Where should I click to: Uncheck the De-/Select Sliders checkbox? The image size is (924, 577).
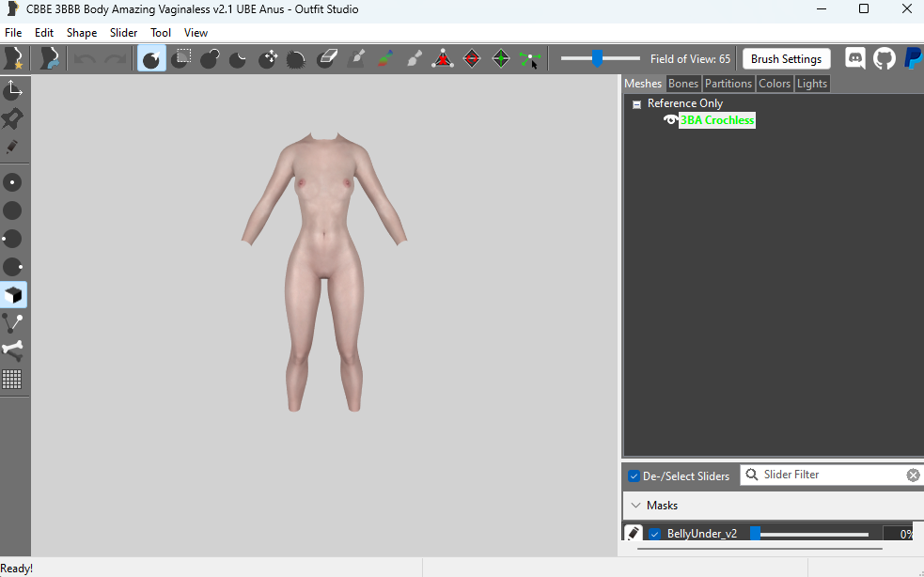coord(634,476)
